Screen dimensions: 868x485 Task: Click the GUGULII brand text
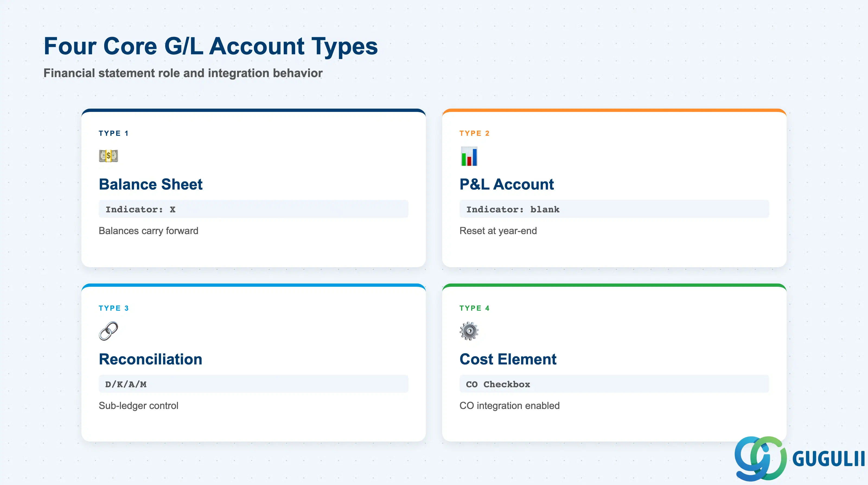(x=828, y=459)
